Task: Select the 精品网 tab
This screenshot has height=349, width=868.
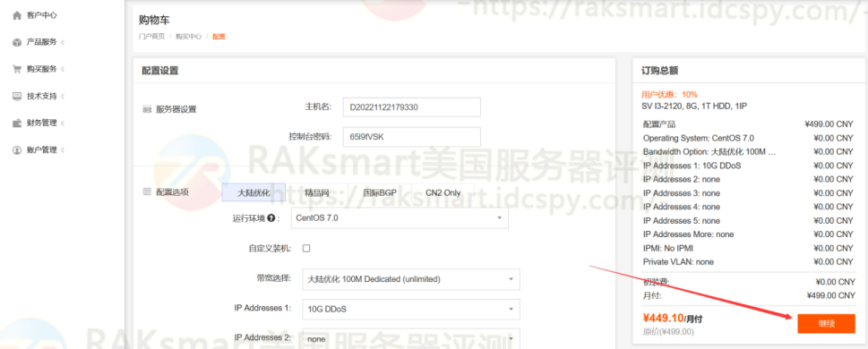Action: (316, 192)
